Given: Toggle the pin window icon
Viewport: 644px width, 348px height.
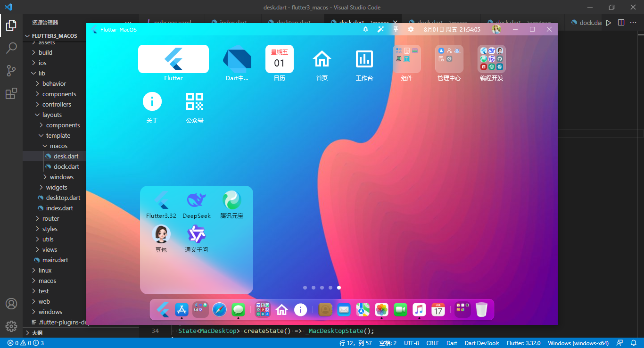Looking at the screenshot, I should click(x=396, y=29).
